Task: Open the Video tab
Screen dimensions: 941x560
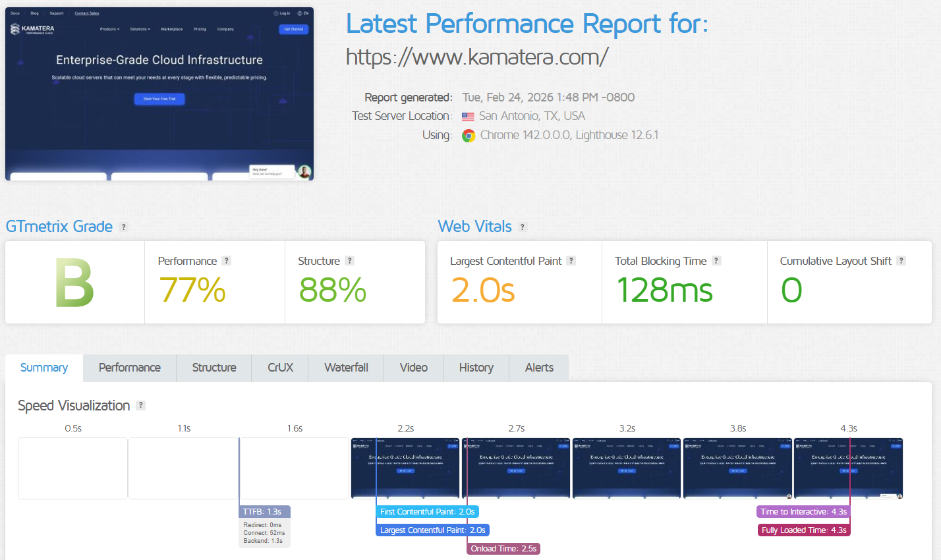Action: (x=414, y=368)
